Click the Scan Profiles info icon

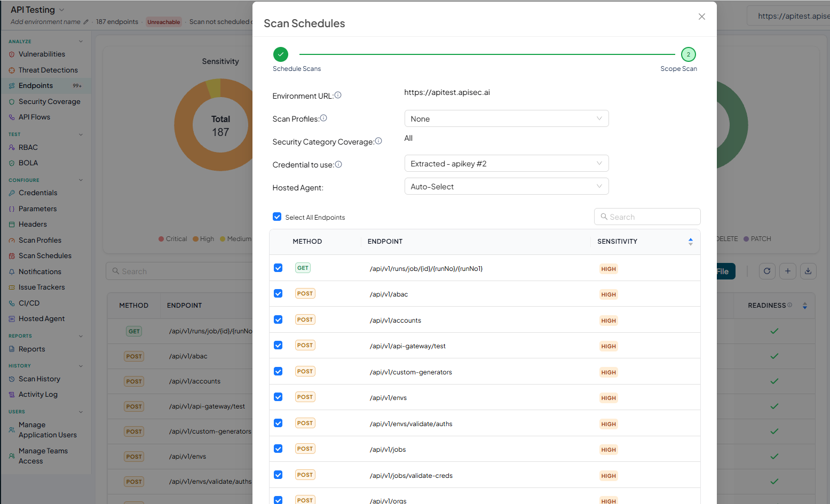pyautogui.click(x=323, y=118)
